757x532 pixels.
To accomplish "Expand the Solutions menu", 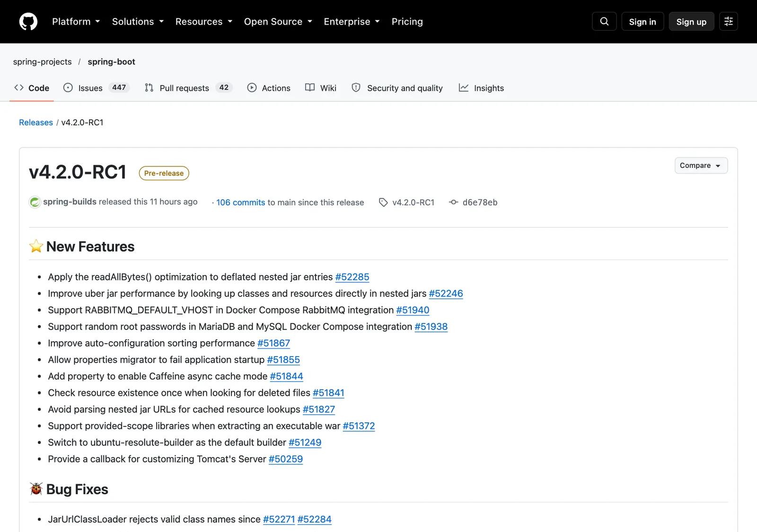I will tap(138, 22).
